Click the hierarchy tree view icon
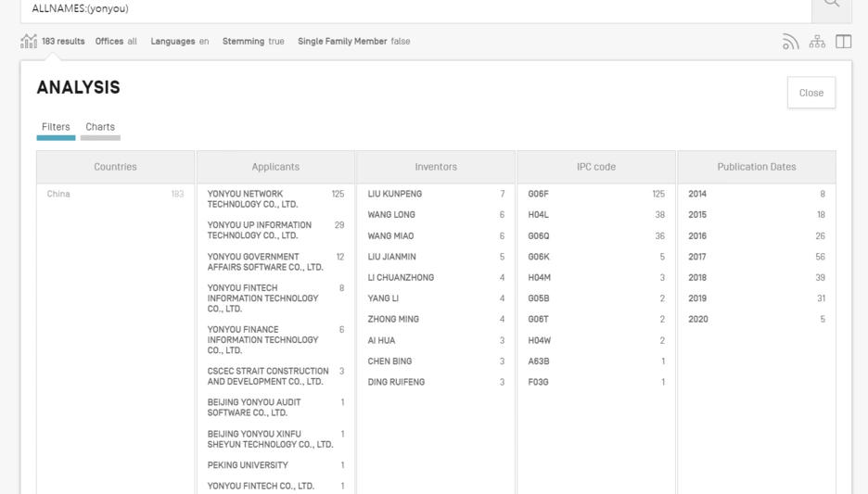Screen dimensions: 868x494 (817, 42)
